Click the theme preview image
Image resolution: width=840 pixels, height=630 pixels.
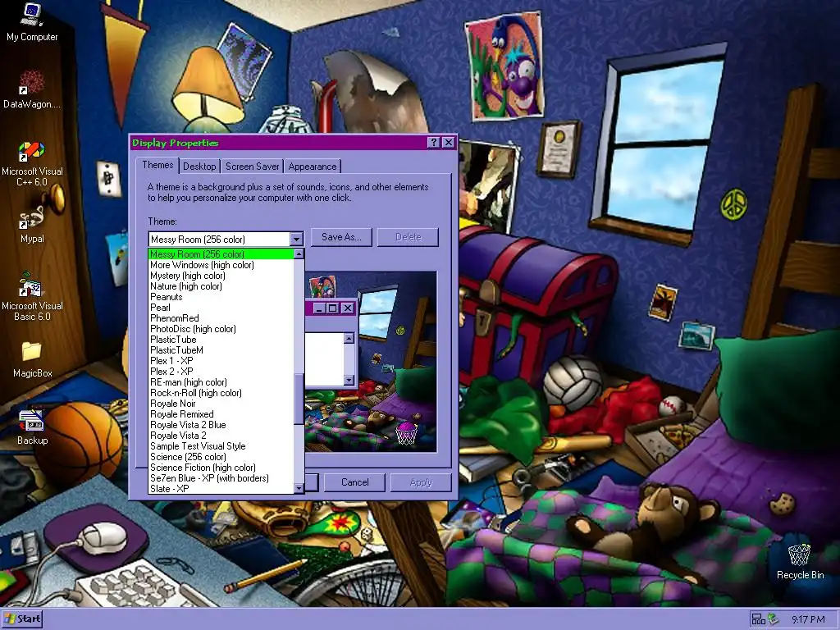coord(371,362)
